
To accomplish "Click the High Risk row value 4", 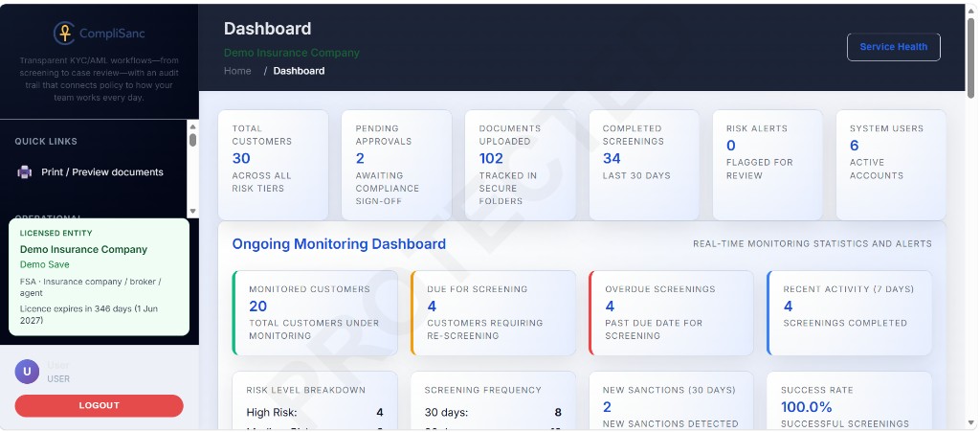I will tap(380, 413).
